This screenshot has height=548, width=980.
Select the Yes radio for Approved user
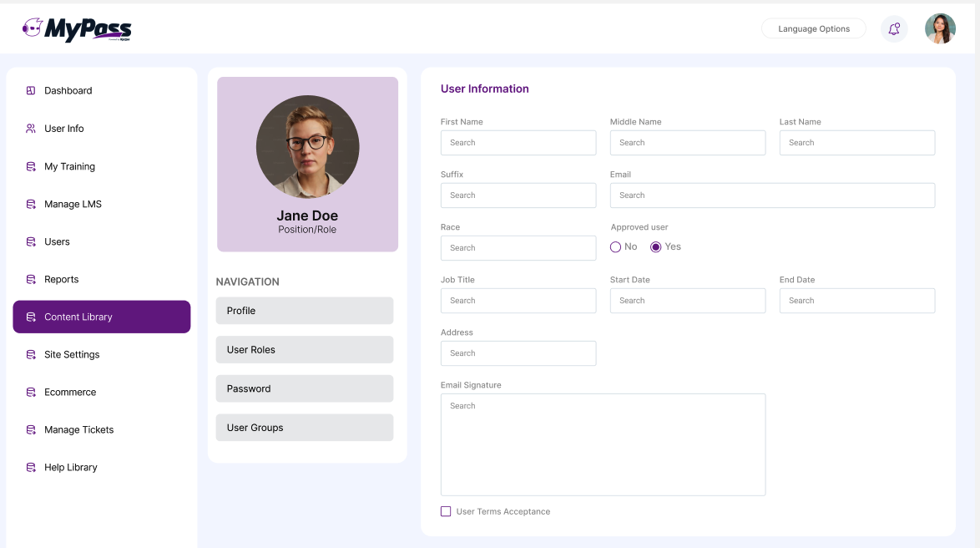pyautogui.click(x=655, y=247)
